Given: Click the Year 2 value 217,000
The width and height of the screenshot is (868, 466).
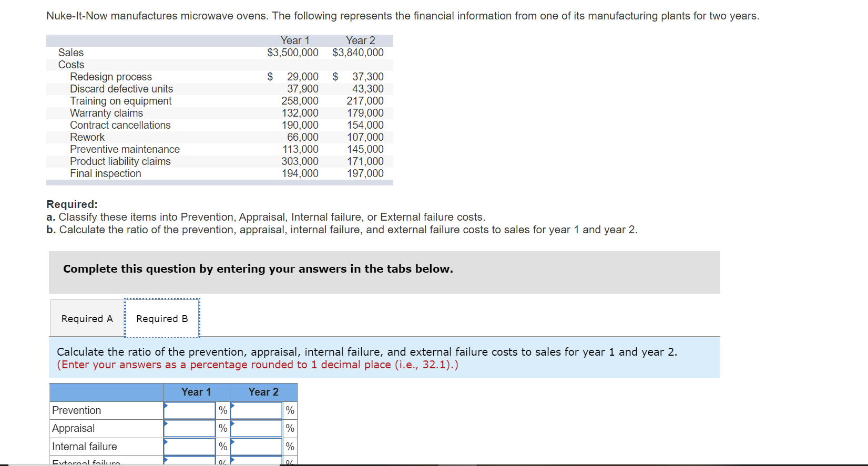Looking at the screenshot, I should (365, 101).
